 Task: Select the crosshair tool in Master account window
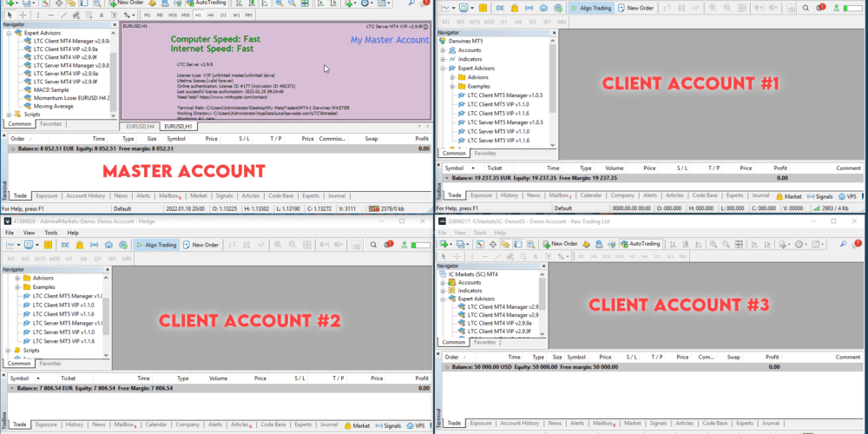tap(22, 15)
